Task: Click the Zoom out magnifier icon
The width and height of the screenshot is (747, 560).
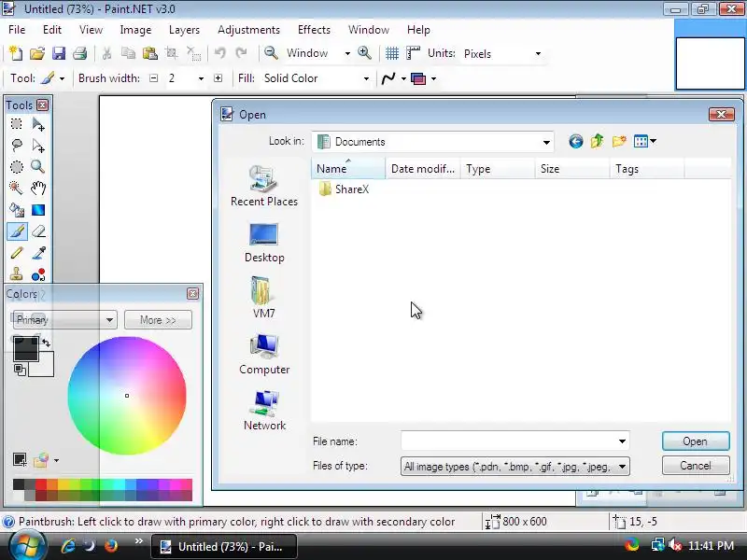Action: pos(271,53)
